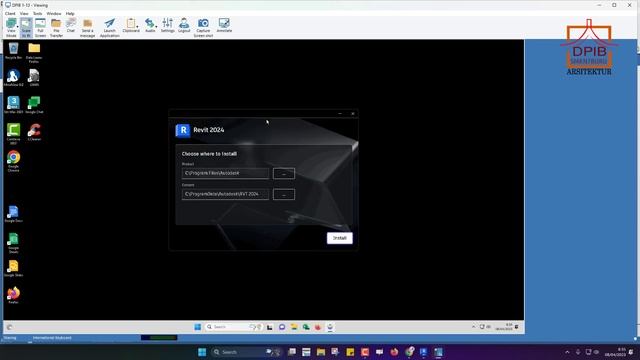The width and height of the screenshot is (640, 360).
Task: Show hidden icons in remote system tray
Action: pyautogui.click(x=473, y=327)
